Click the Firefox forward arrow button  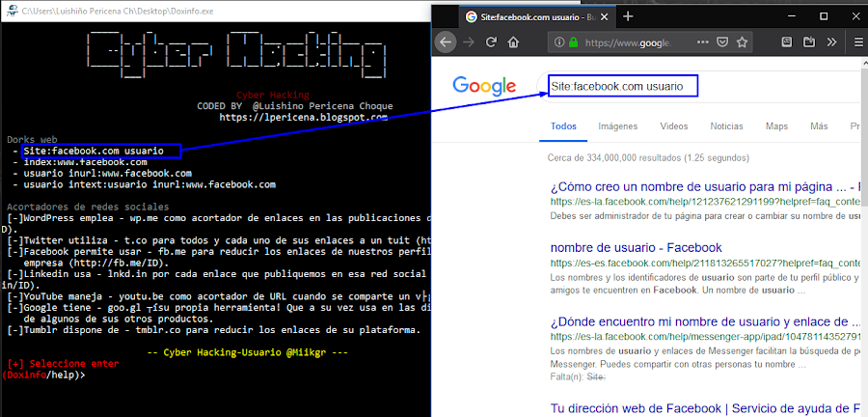(469, 42)
